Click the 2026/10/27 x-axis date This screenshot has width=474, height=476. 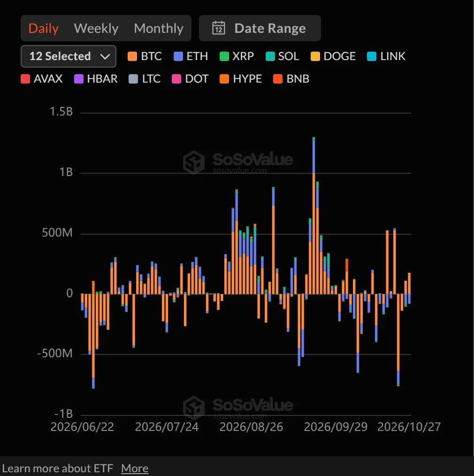tap(409, 427)
